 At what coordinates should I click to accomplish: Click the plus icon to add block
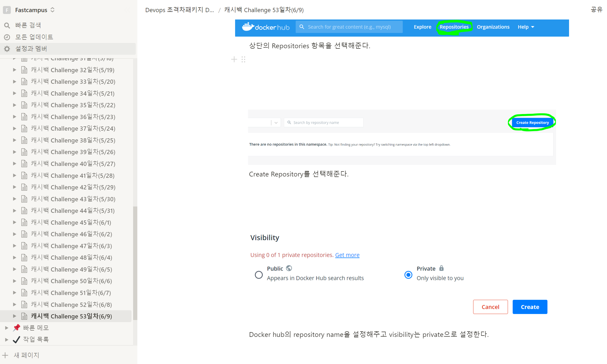click(x=234, y=59)
